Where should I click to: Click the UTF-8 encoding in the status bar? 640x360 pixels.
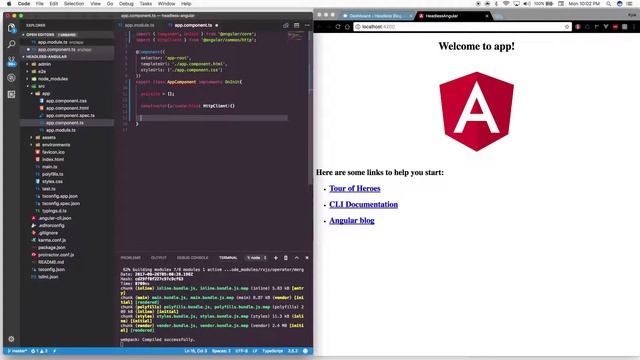point(241,351)
